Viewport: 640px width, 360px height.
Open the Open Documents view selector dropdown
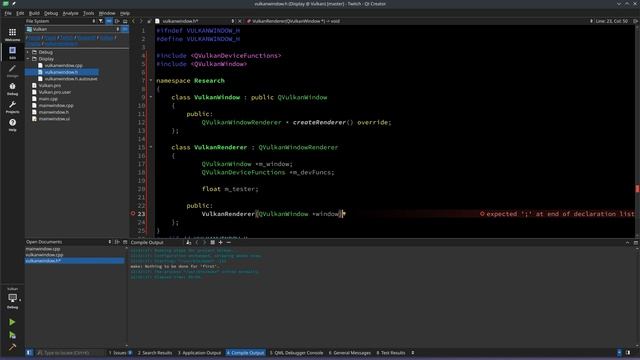pos(68,242)
